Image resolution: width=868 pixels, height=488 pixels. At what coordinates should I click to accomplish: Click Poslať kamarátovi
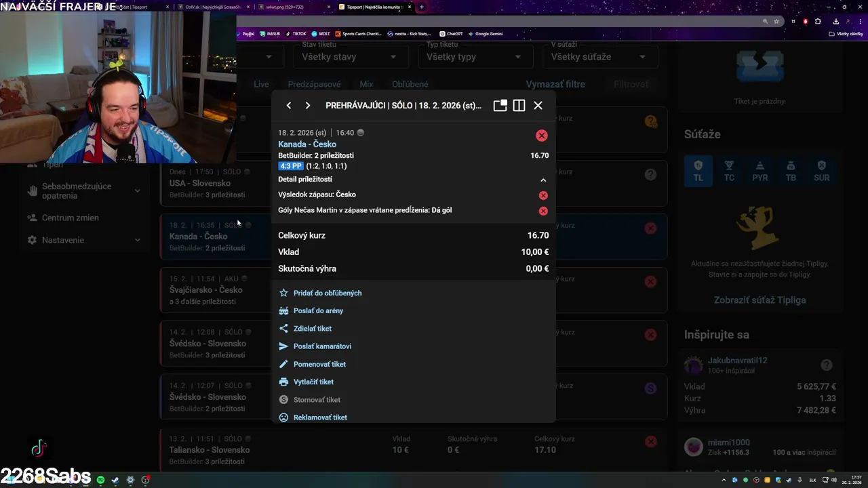(x=322, y=346)
